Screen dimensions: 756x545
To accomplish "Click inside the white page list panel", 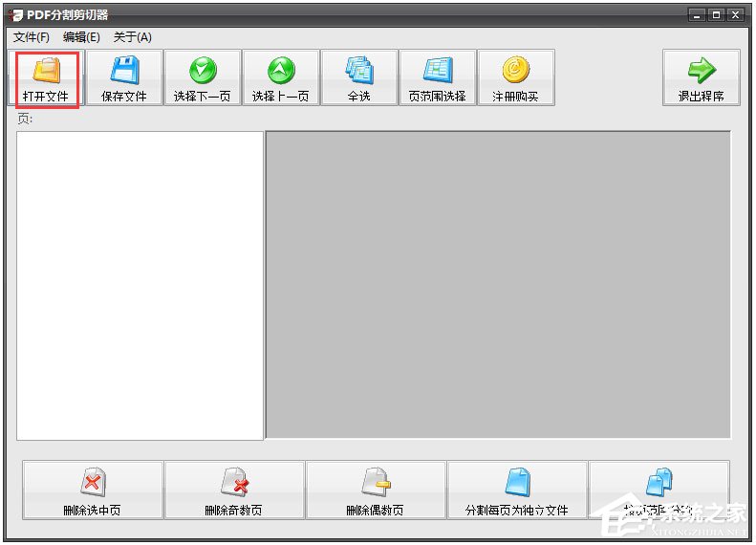I will click(x=140, y=286).
